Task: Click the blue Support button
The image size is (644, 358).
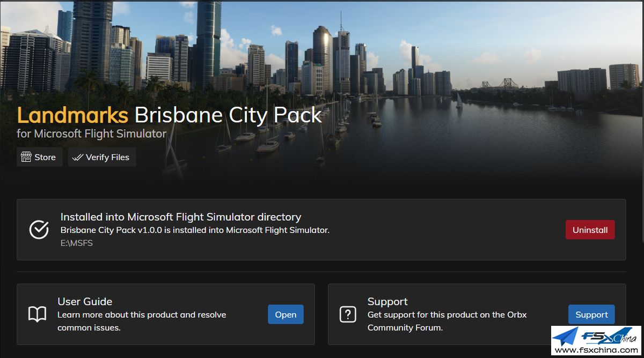Action: coord(591,315)
